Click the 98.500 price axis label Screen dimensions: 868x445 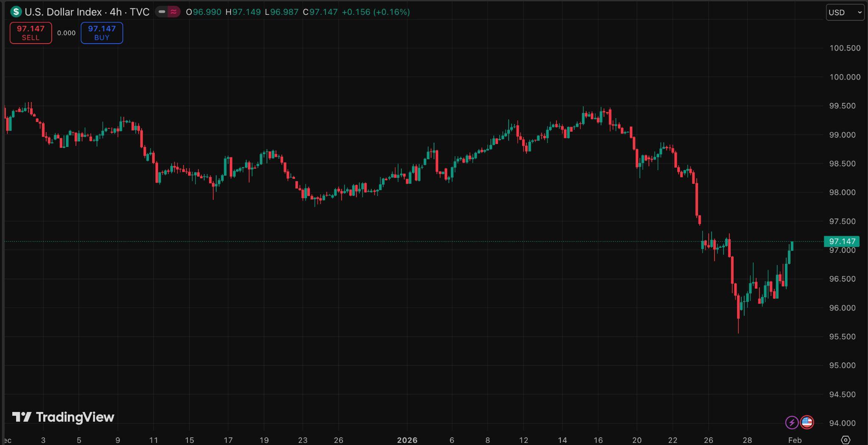click(x=842, y=163)
